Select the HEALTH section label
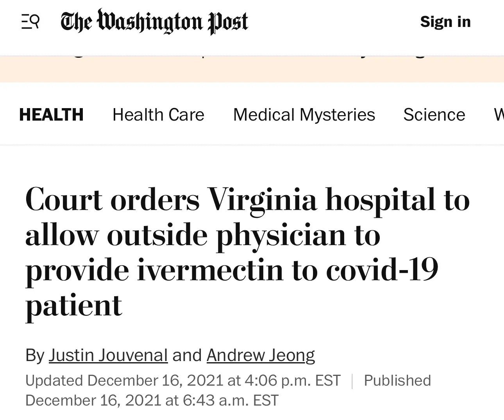The width and height of the screenshot is (504, 420). [51, 115]
